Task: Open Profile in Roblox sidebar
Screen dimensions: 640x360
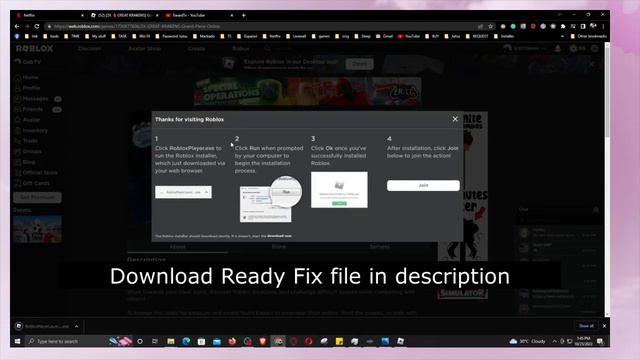Action: pos(27,88)
